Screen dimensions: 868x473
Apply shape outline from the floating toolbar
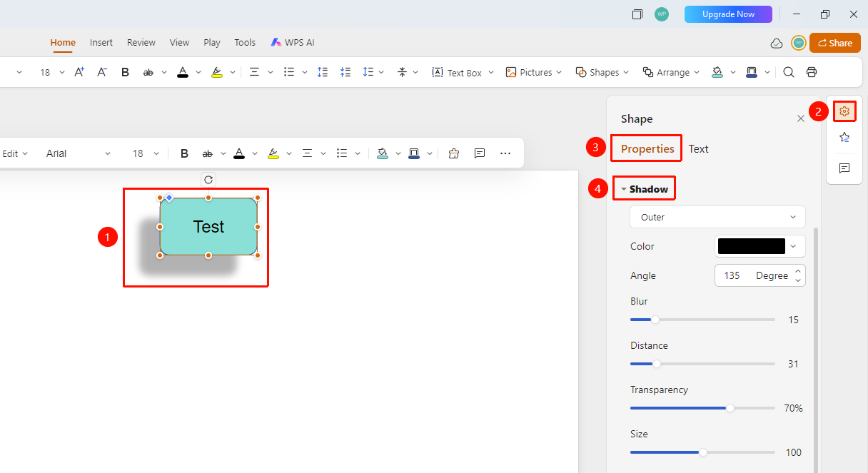coord(414,153)
